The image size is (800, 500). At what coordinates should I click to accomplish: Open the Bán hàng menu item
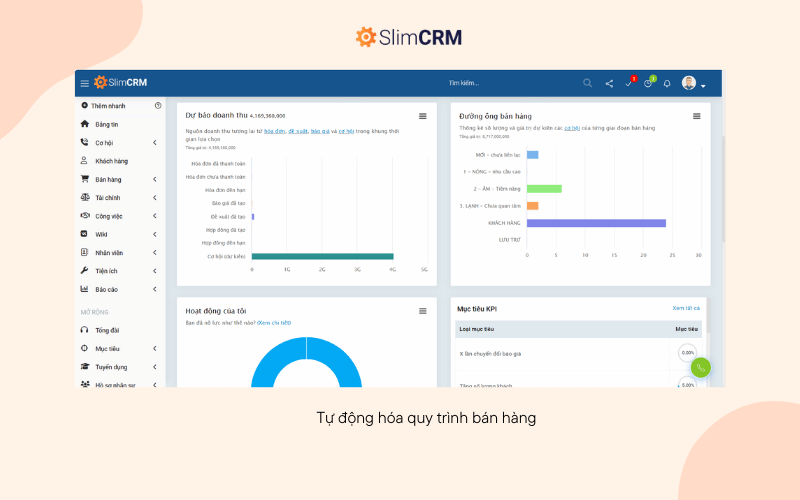(x=108, y=180)
